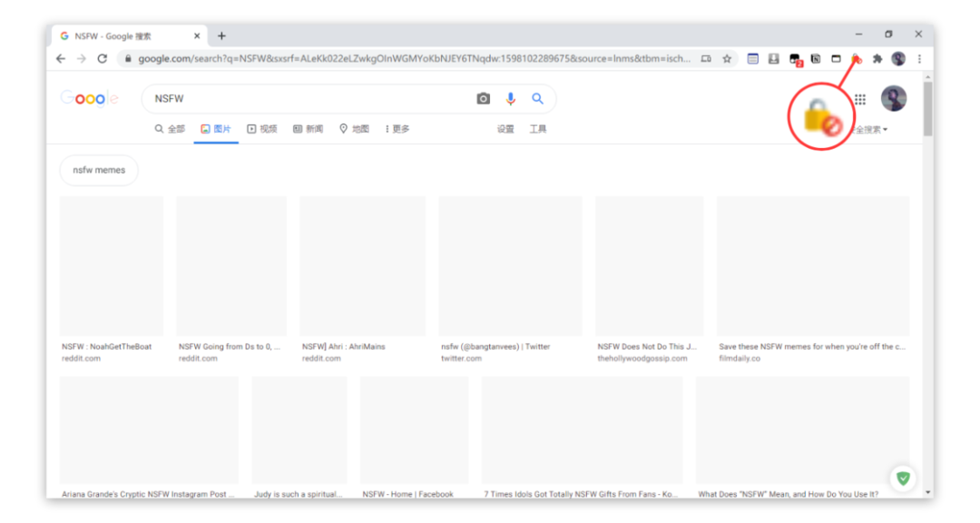
Task: Open thumbnail for nsfw (@bangtanvees) Twitter
Action: tap(510, 266)
